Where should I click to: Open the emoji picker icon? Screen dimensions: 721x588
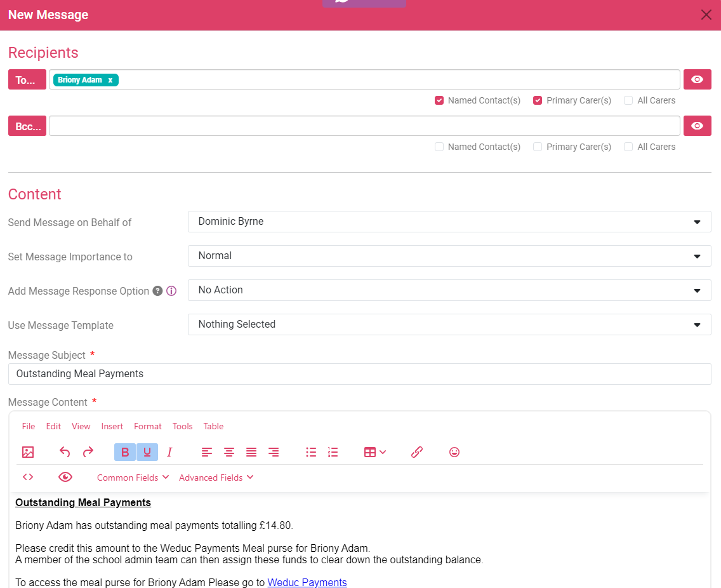[454, 452]
